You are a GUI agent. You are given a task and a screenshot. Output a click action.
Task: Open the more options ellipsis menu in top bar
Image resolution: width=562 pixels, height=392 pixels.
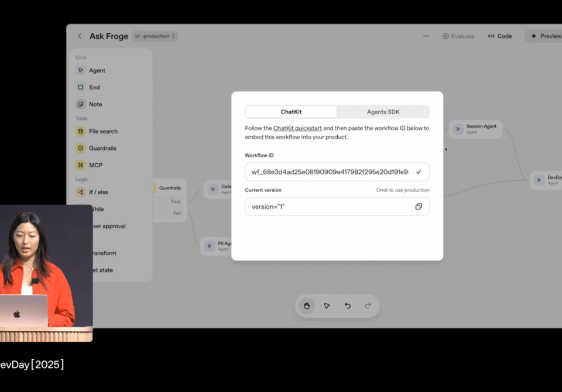426,36
